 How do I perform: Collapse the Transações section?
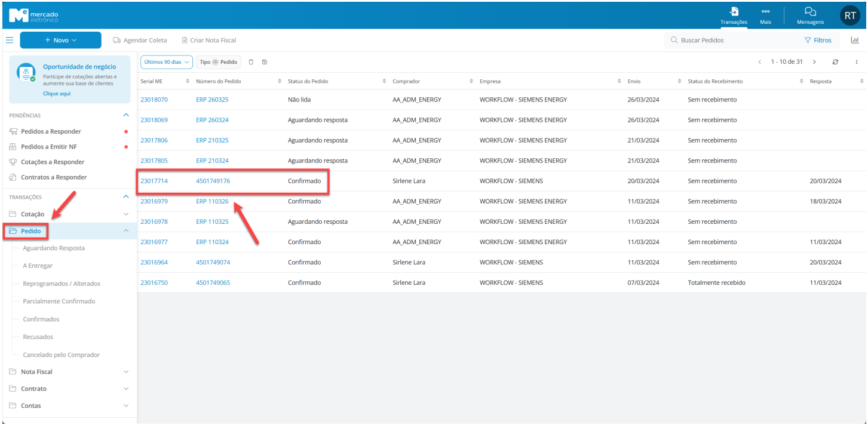125,196
